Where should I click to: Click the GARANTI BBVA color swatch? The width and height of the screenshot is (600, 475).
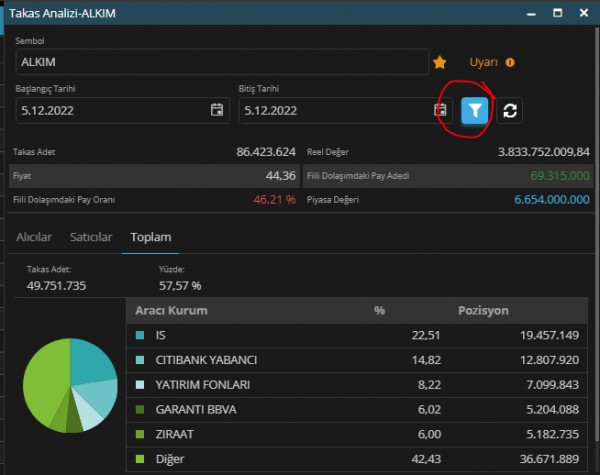click(140, 410)
